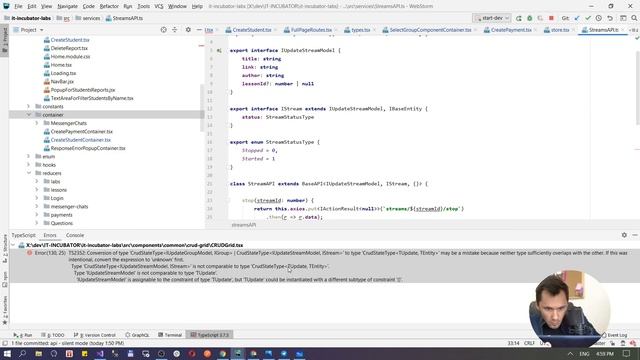Click the status bar tool window toggle icon
The width and height of the screenshot is (640, 360).
click(x=4, y=343)
